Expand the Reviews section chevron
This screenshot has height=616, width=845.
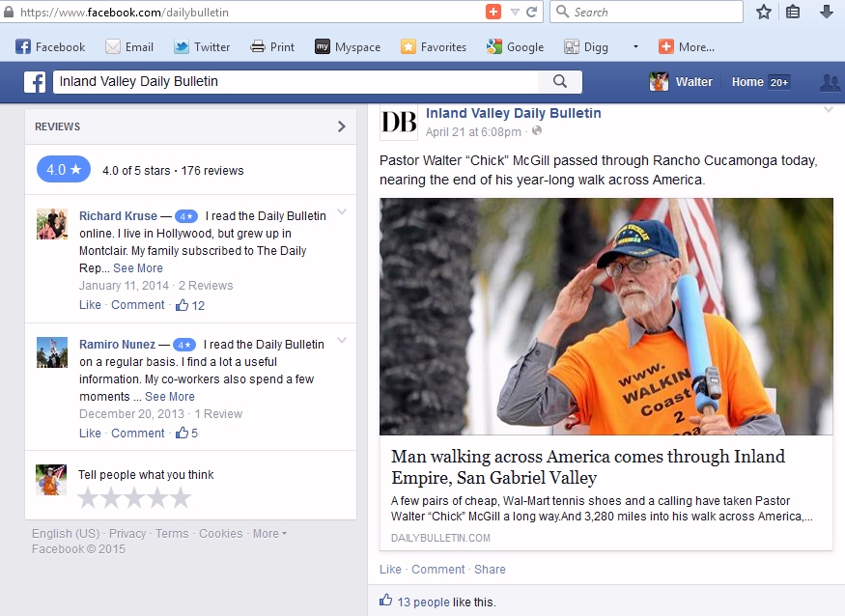pos(341,126)
